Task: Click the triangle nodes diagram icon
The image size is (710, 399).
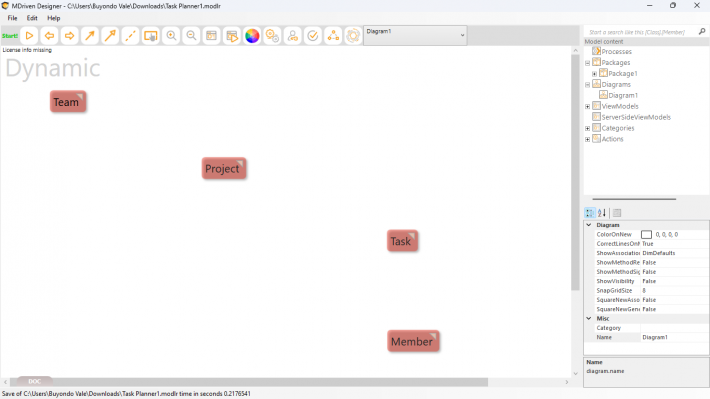Action: coord(333,36)
